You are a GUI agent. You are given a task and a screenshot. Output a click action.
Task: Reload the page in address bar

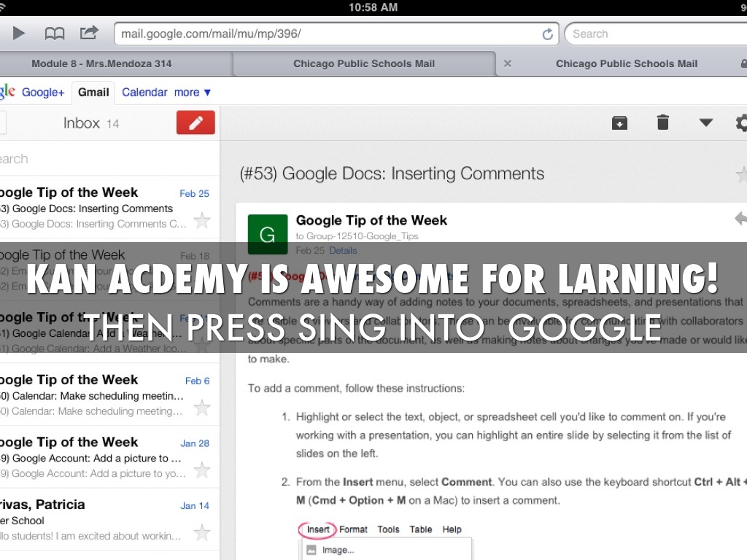coord(547,34)
